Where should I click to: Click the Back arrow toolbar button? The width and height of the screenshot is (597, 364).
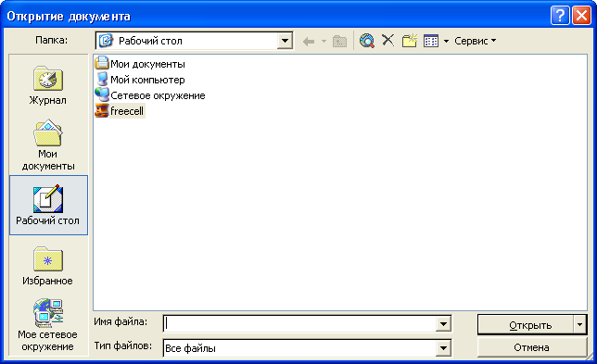[x=309, y=41]
